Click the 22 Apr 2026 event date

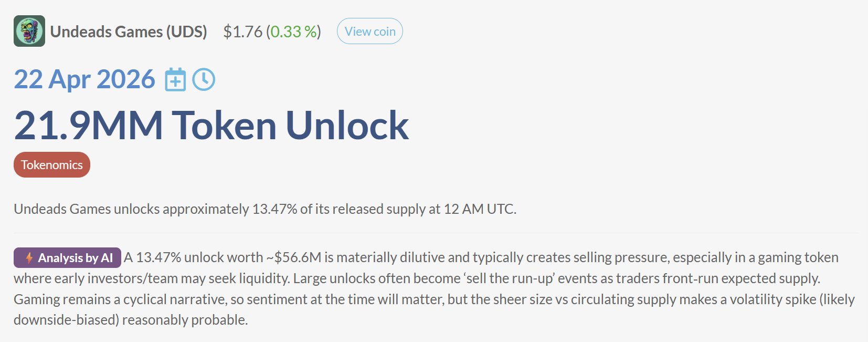(84, 79)
